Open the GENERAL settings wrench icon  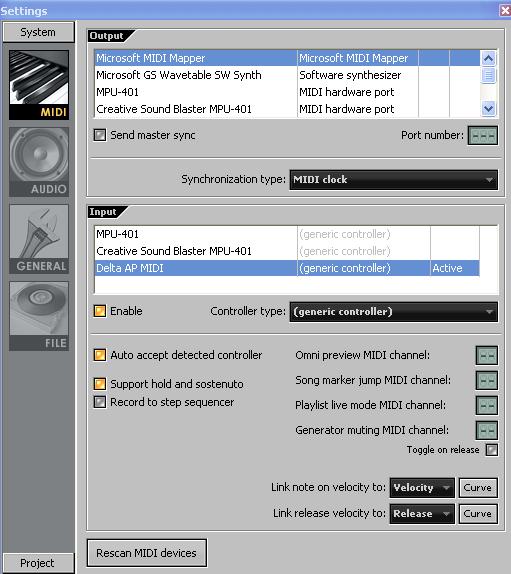pos(39,239)
